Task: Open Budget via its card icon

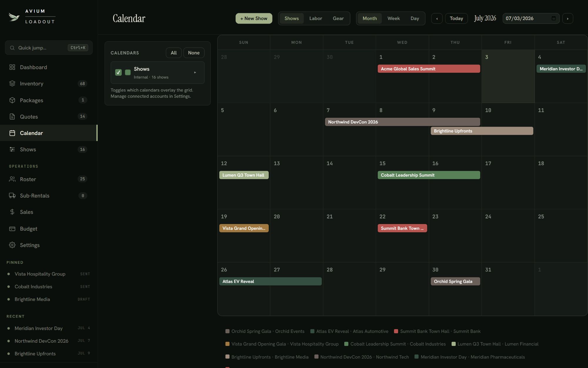Action: 12,228
